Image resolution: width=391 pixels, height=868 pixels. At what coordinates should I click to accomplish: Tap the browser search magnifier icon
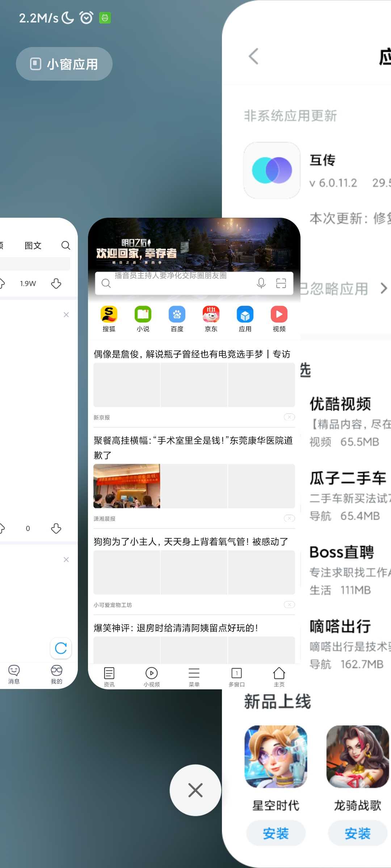106,283
